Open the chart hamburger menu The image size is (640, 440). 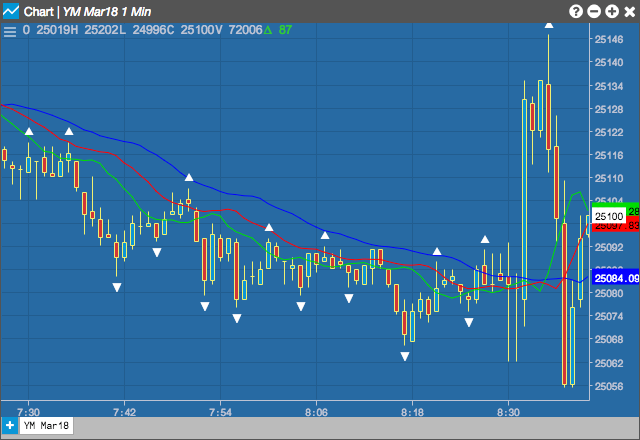point(10,31)
